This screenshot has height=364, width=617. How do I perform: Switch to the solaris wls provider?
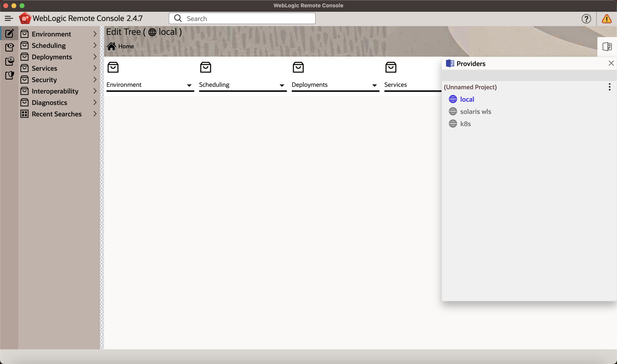(x=475, y=111)
